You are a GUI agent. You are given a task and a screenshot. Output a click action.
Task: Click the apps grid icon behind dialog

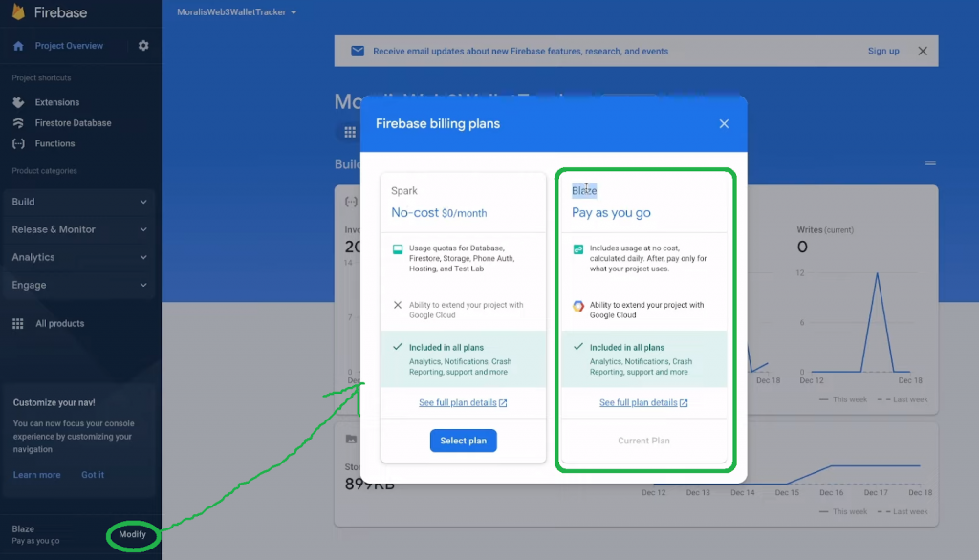(x=350, y=132)
